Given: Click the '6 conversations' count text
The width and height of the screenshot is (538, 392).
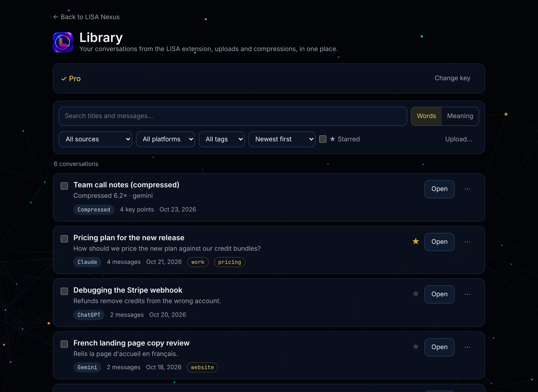Looking at the screenshot, I should (x=76, y=164).
